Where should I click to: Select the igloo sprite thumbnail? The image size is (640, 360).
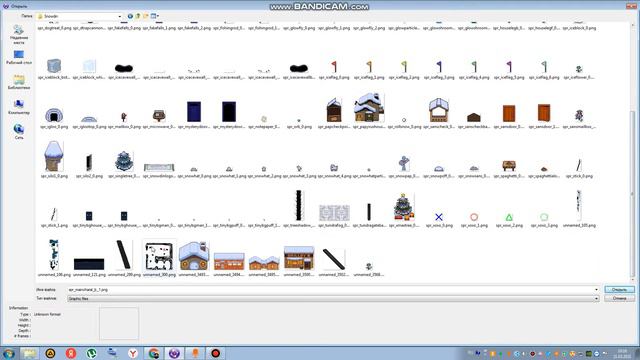point(54,115)
